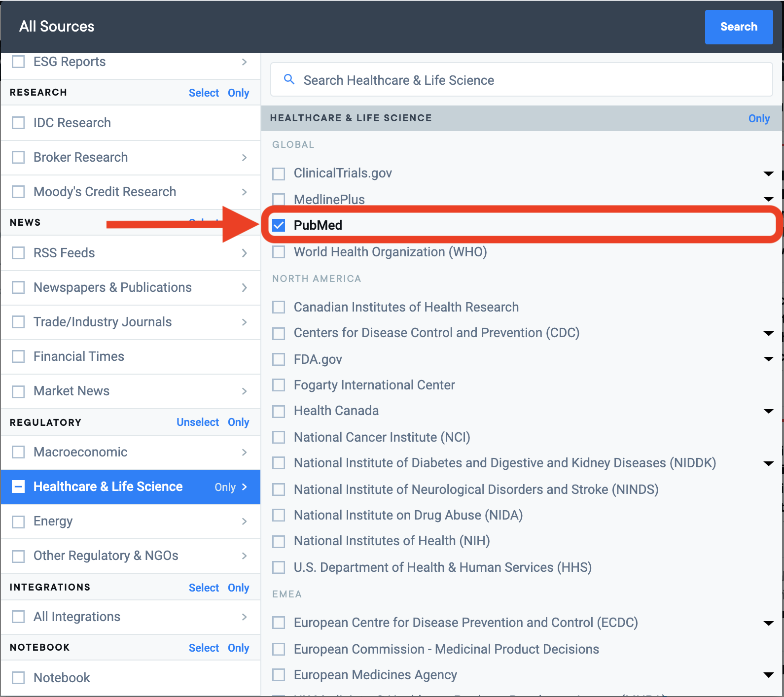Check the ClinicalTrials.gov checkbox
The image size is (784, 697).
(279, 174)
